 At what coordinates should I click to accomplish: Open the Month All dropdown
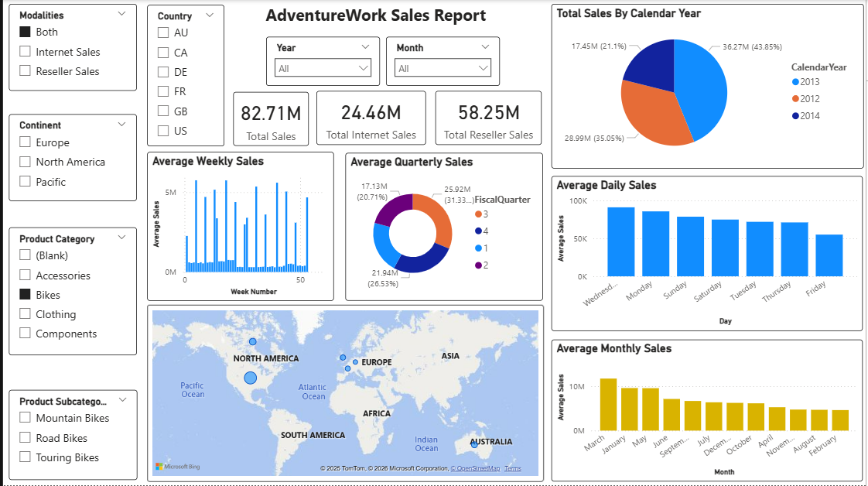(x=443, y=68)
